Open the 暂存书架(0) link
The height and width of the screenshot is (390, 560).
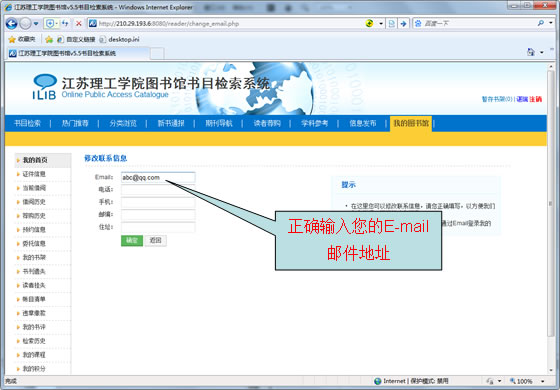click(x=497, y=99)
